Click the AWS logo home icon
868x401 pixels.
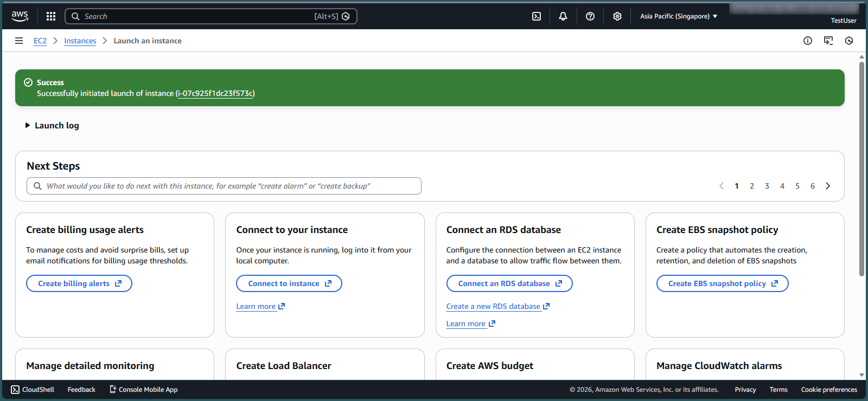pos(20,16)
